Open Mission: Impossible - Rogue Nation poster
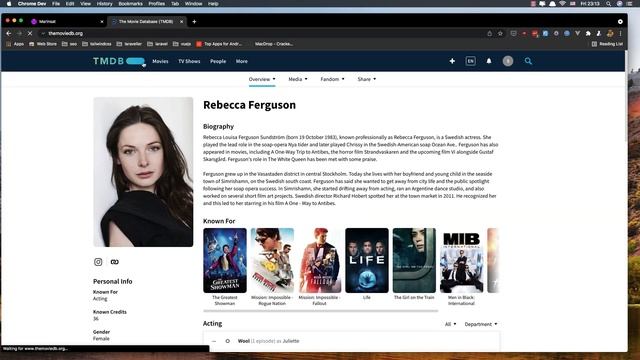The width and height of the screenshot is (640, 360). 272,260
